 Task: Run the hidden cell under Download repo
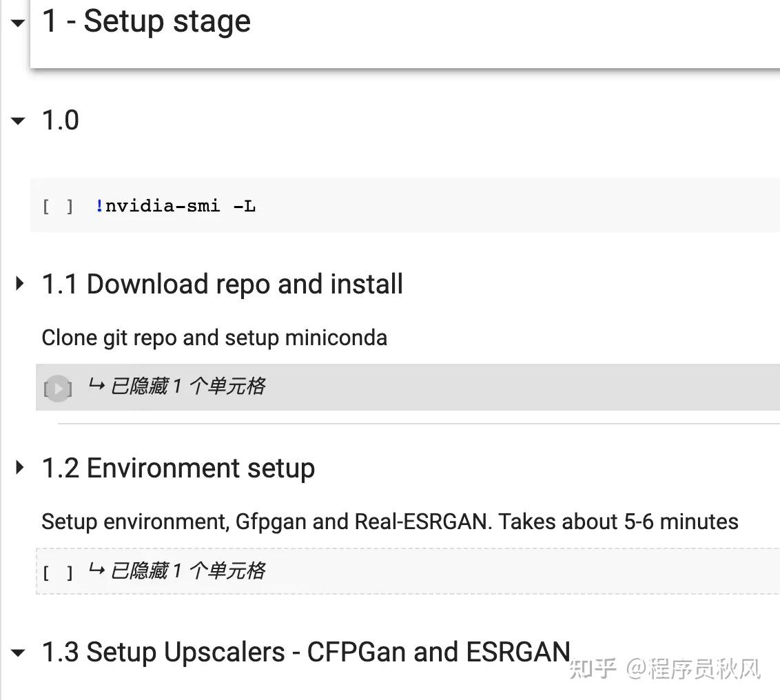[x=58, y=389]
